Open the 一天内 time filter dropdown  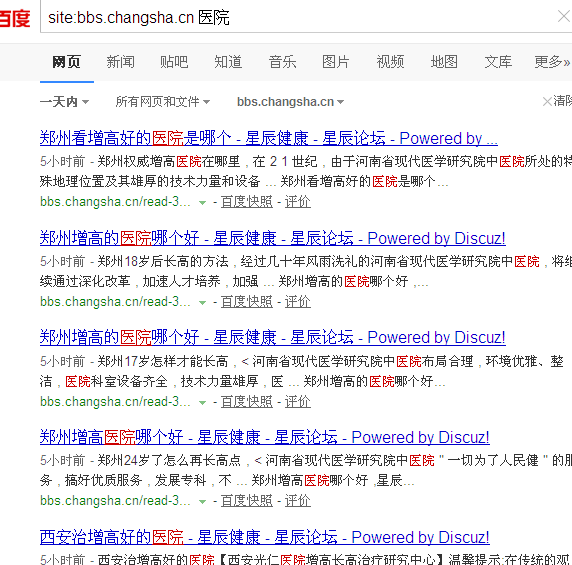[x=64, y=102]
